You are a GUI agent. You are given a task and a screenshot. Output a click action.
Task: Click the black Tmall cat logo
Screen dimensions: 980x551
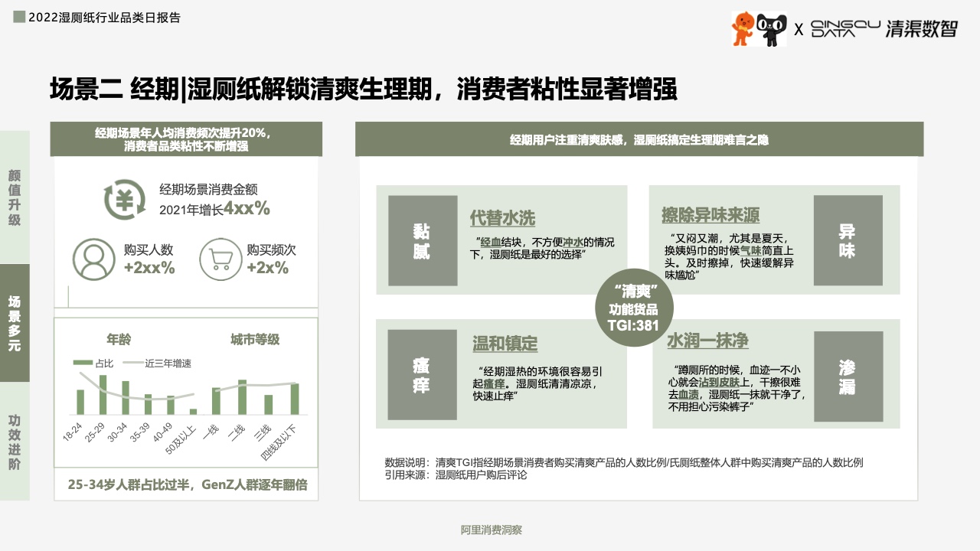(x=771, y=29)
